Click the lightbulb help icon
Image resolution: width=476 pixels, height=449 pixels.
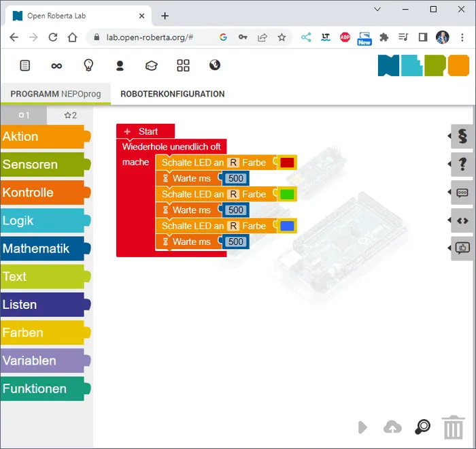coord(88,65)
